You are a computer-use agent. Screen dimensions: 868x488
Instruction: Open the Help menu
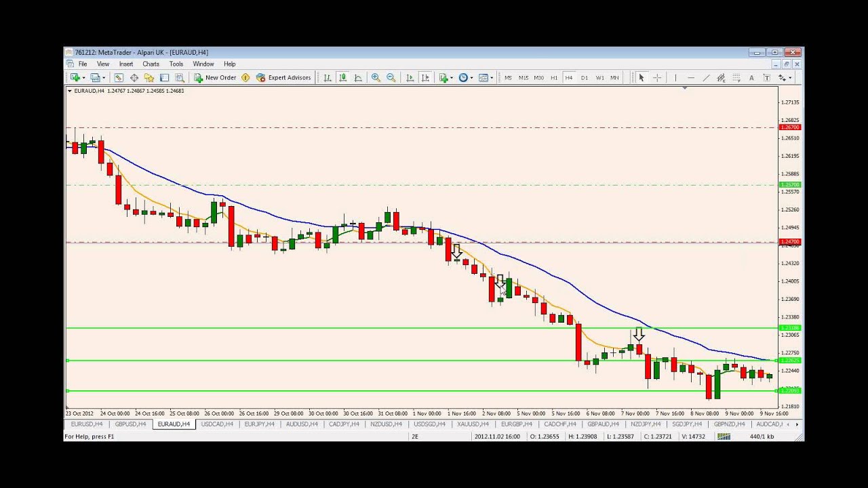pos(230,64)
